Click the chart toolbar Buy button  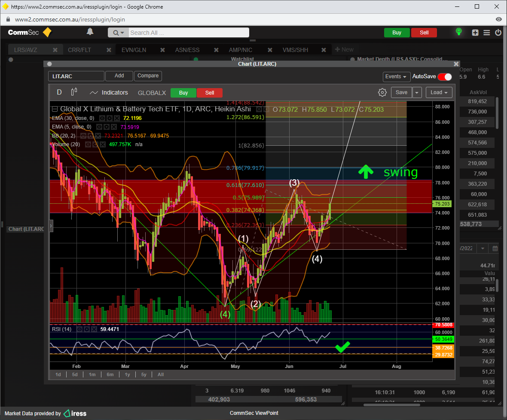[x=183, y=93]
